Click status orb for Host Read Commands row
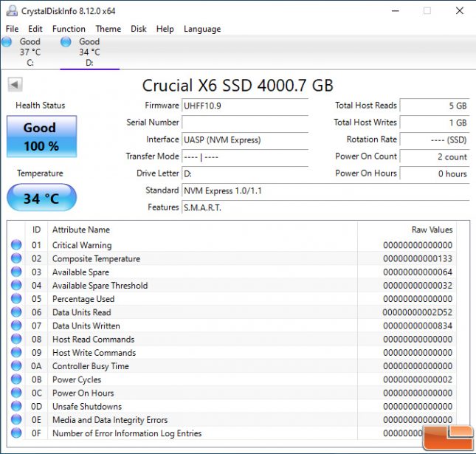Viewport: 476px width, 454px height. 16,339
